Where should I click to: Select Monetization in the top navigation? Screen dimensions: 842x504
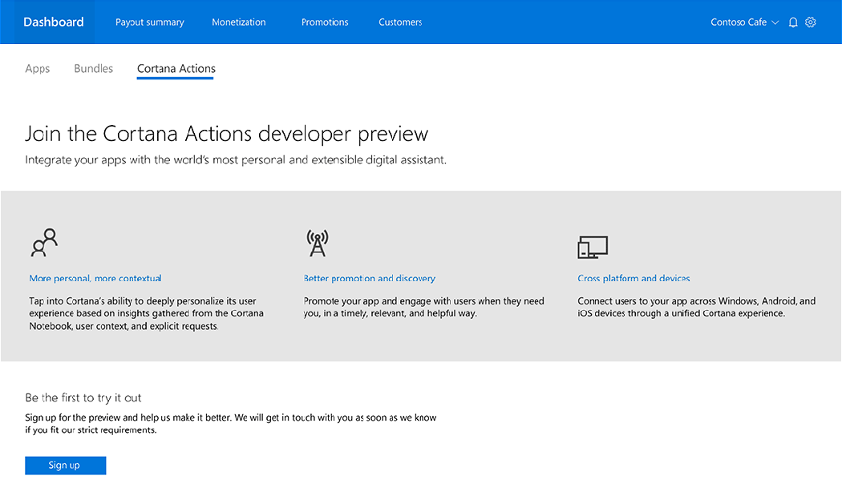[x=239, y=22]
